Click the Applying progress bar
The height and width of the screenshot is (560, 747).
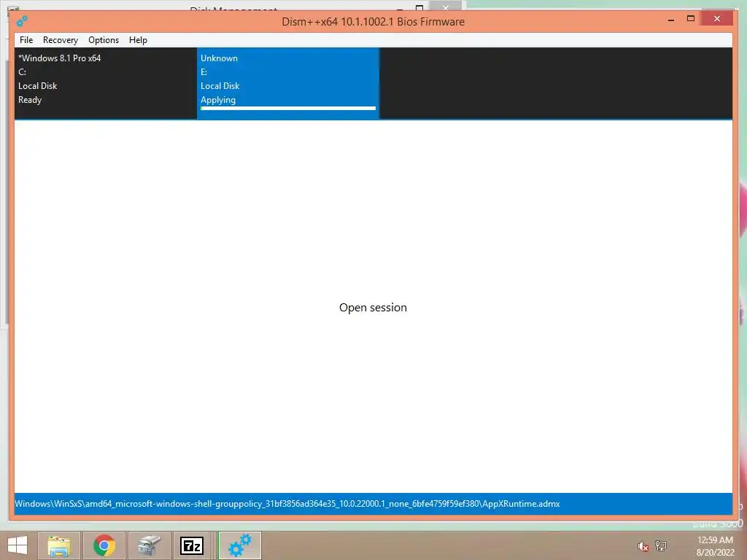287,109
